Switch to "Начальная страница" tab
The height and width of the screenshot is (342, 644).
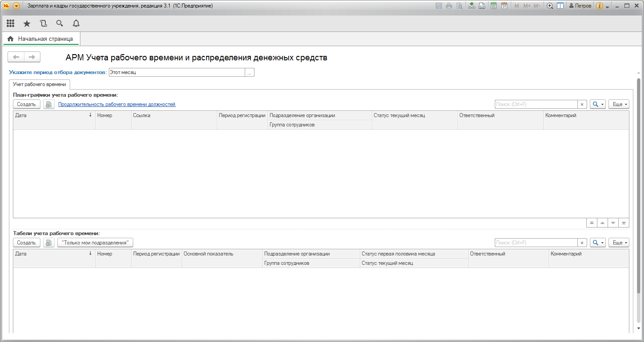tap(41, 39)
